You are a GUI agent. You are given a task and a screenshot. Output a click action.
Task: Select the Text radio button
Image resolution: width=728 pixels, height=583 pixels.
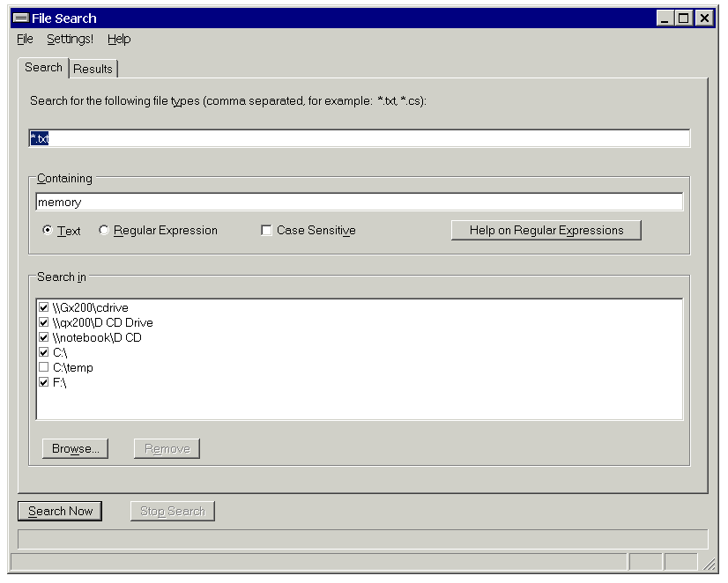tap(48, 231)
